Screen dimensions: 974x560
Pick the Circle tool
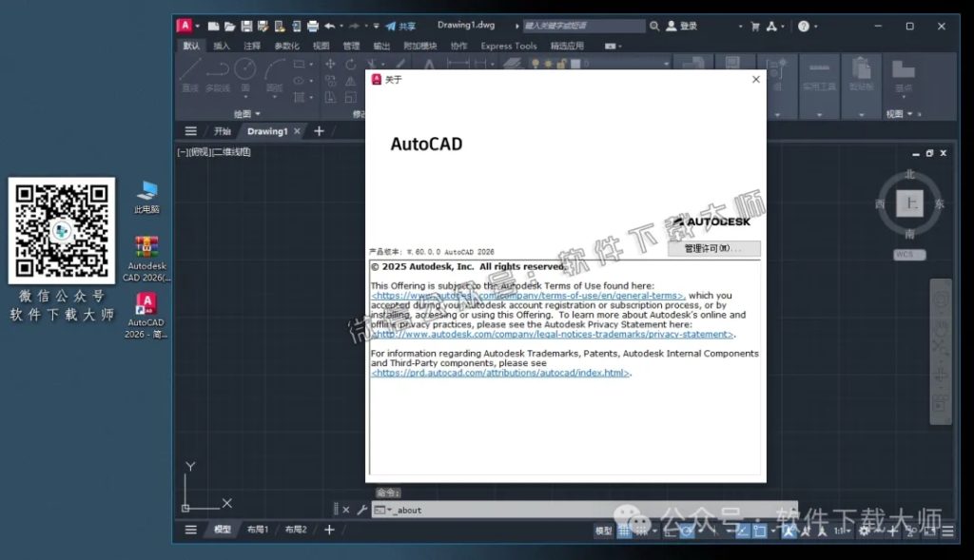(x=245, y=69)
